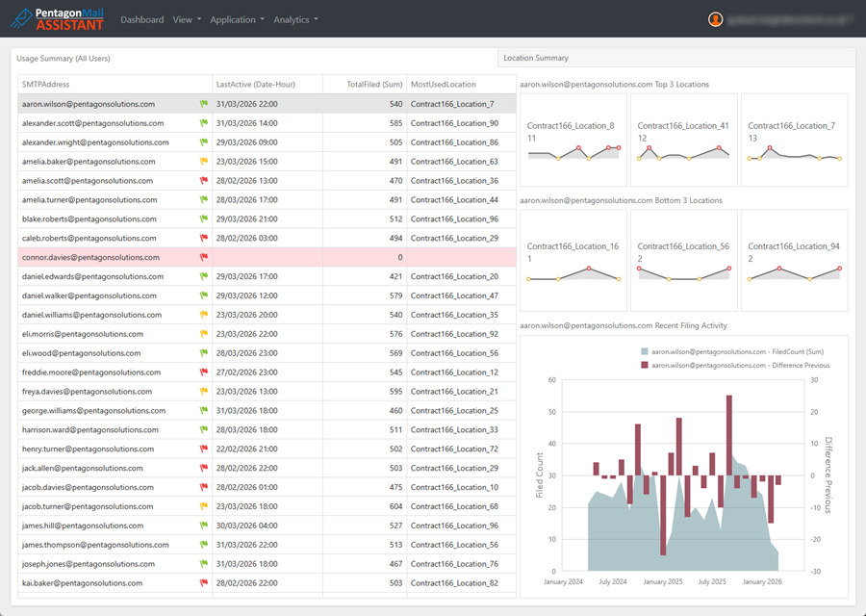Switch to Location Summary tab
Viewport: 866px width, 616px height.
[x=536, y=58]
